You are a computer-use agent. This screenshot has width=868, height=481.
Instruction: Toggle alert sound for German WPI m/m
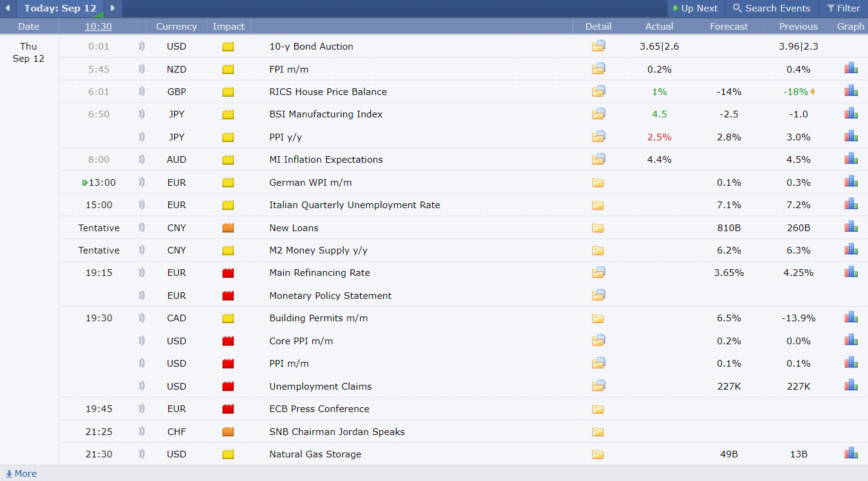click(142, 182)
